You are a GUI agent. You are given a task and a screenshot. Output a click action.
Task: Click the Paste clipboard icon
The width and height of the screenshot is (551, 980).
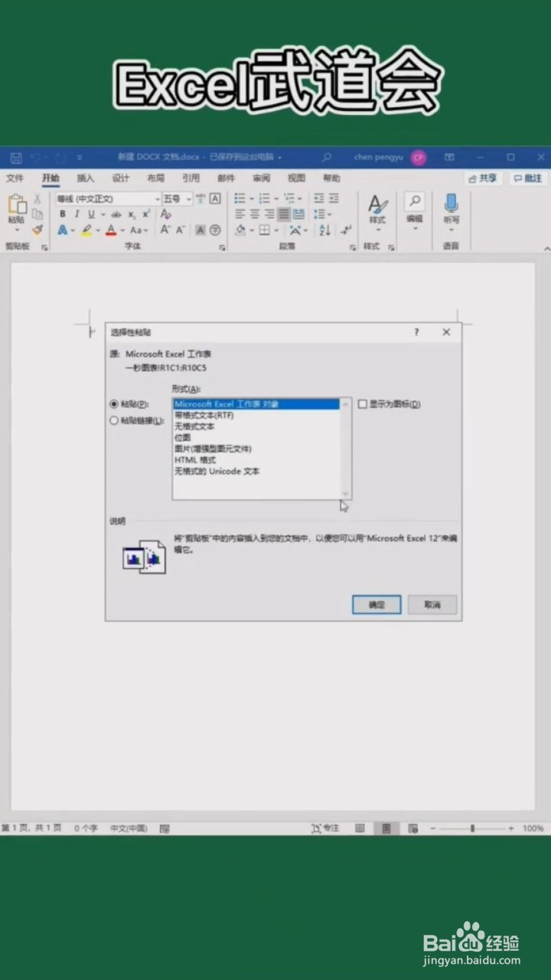(17, 204)
